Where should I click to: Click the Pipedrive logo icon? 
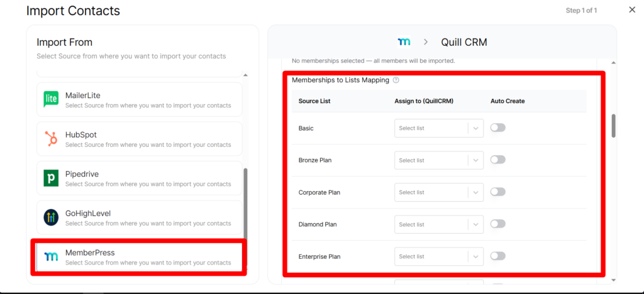click(51, 178)
